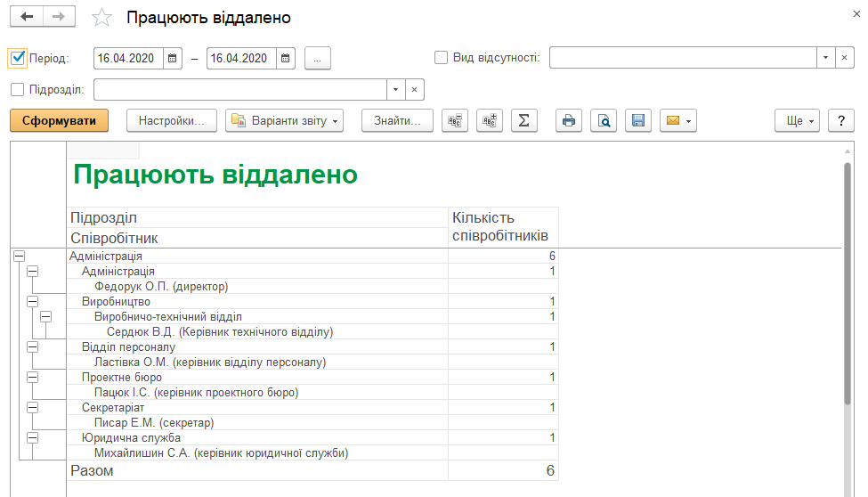868x497 pixels.
Task: Click the vertical scrollbar of report
Action: point(847,285)
